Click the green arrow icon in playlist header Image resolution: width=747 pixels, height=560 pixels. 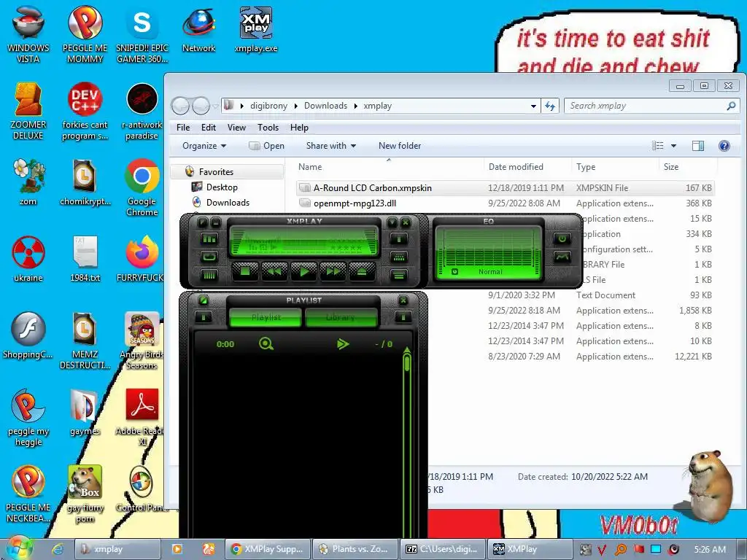pos(343,344)
